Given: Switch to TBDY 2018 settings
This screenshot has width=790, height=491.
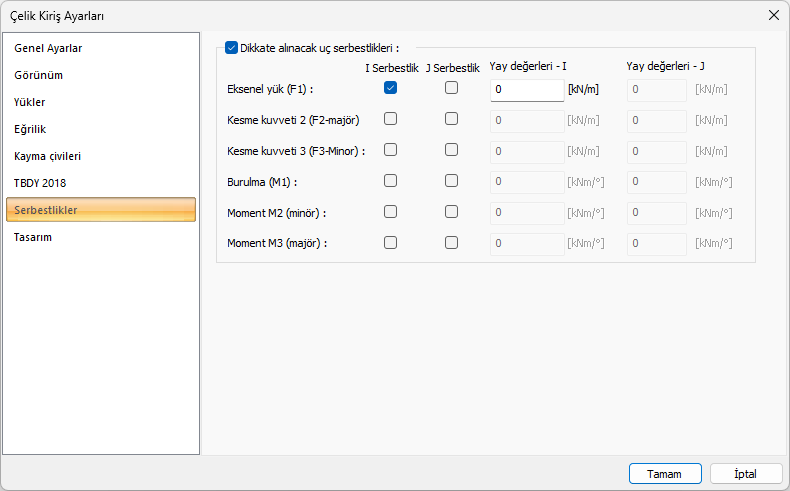Looking at the screenshot, I should click(x=40, y=183).
